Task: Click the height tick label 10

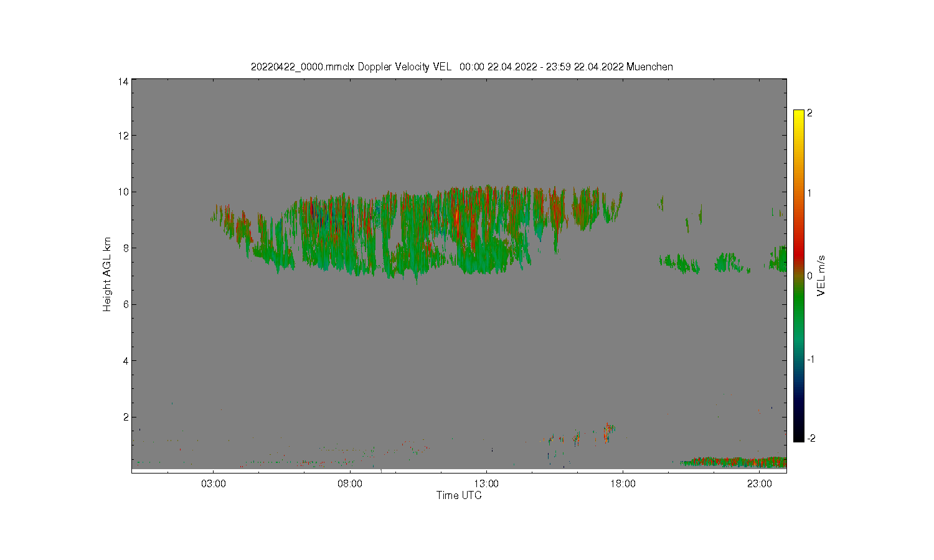Action: point(123,192)
